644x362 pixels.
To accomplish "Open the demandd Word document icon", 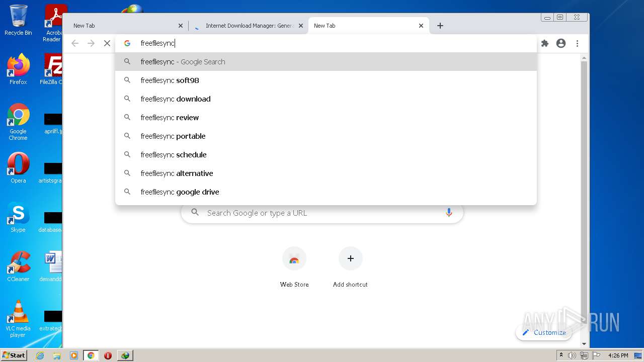I will pos(52,266).
